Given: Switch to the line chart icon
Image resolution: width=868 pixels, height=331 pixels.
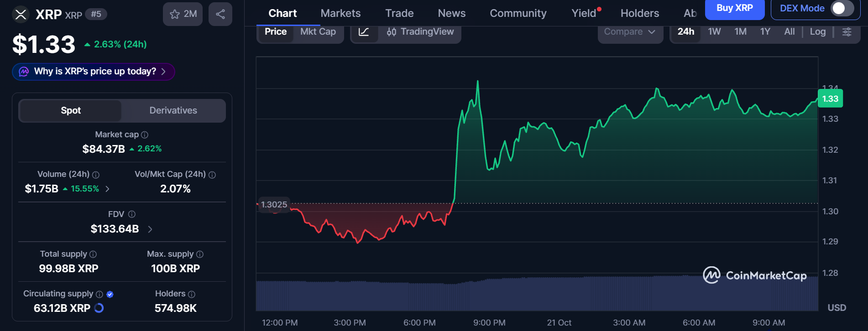Looking at the screenshot, I should point(364,32).
